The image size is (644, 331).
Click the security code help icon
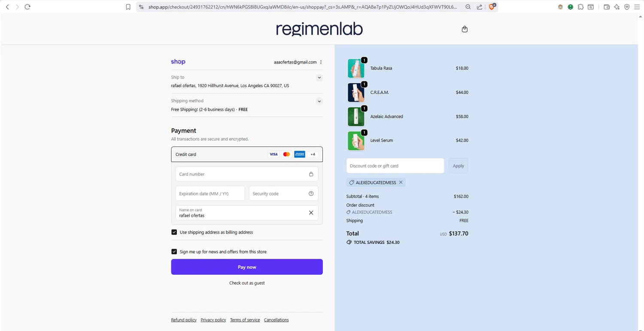point(311,194)
